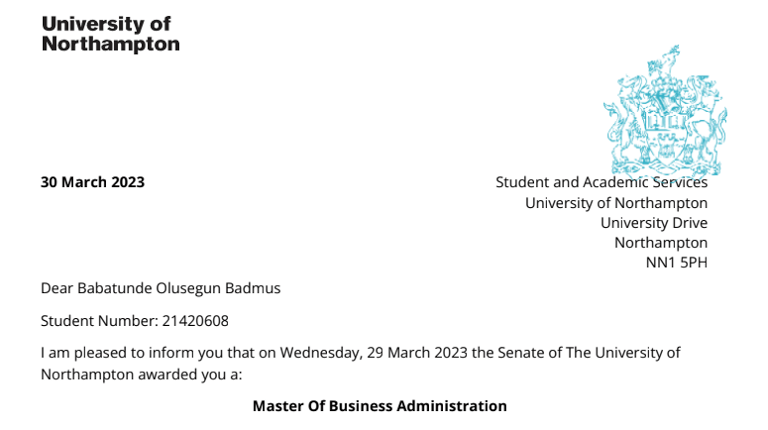This screenshot has height=430, width=768.
Task: Click the Master Of Business Administration heading
Action: (x=380, y=406)
